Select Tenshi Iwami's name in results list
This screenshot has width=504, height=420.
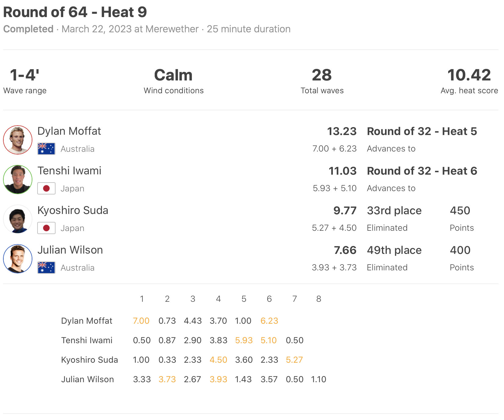(x=69, y=171)
